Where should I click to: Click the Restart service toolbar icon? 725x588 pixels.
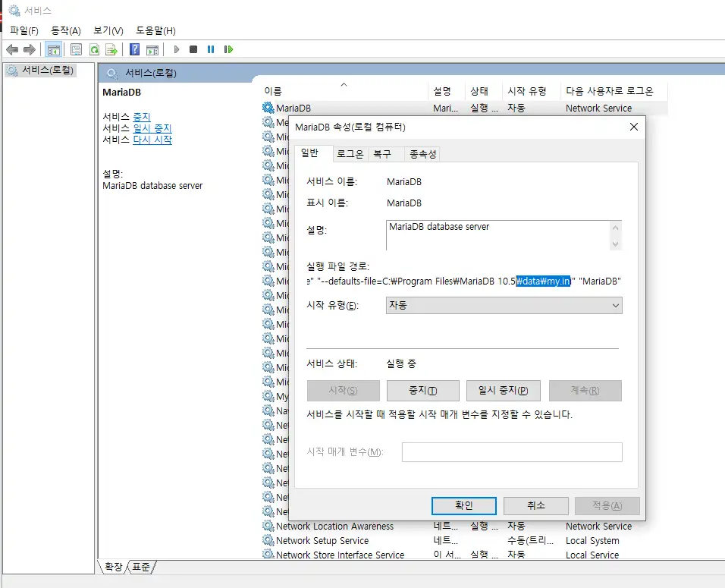pos(228,49)
